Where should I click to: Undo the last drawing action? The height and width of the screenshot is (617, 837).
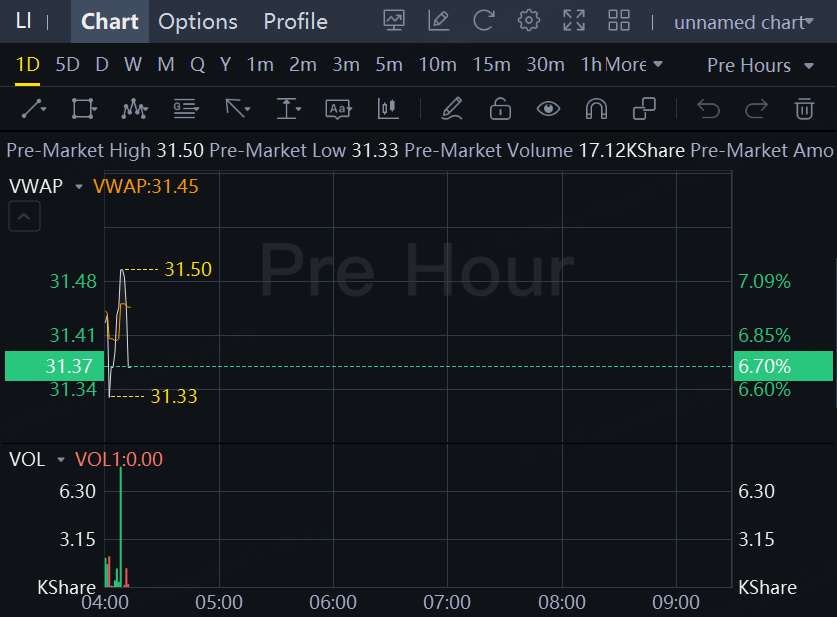(709, 109)
